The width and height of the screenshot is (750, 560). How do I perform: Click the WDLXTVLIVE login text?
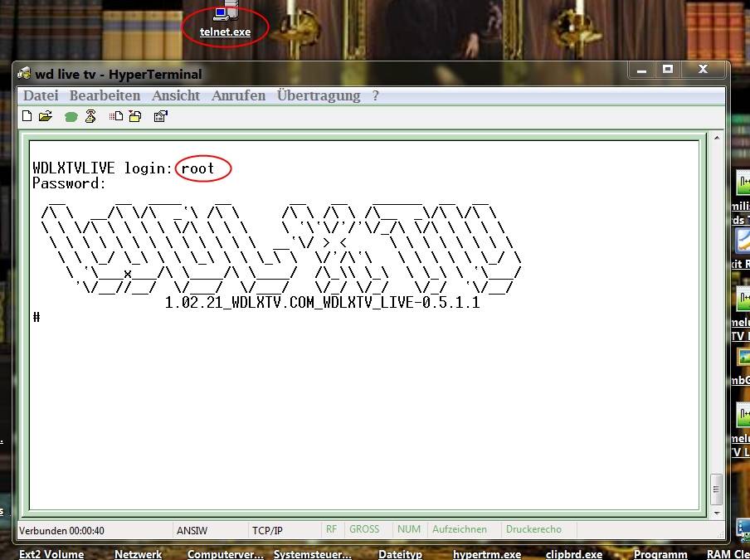102,168
